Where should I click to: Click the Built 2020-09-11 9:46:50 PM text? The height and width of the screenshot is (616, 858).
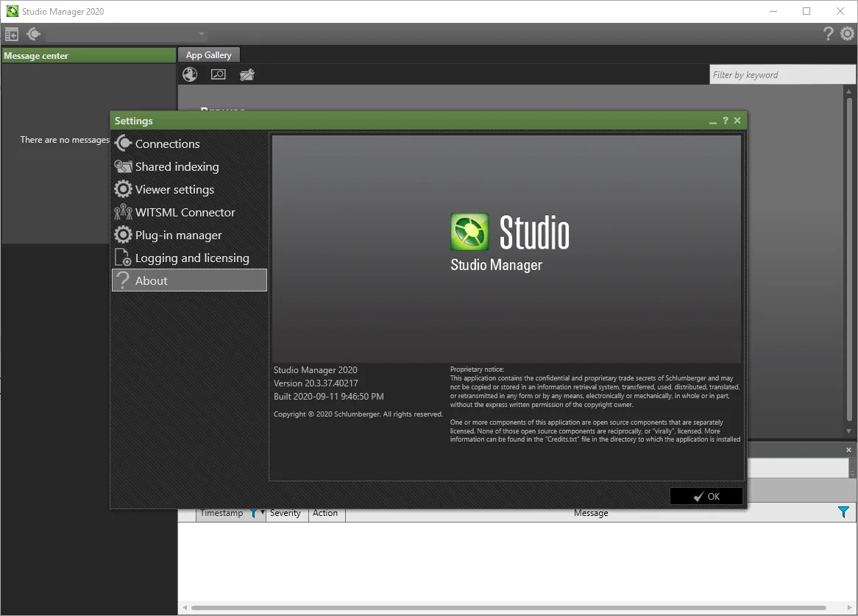pyautogui.click(x=329, y=397)
